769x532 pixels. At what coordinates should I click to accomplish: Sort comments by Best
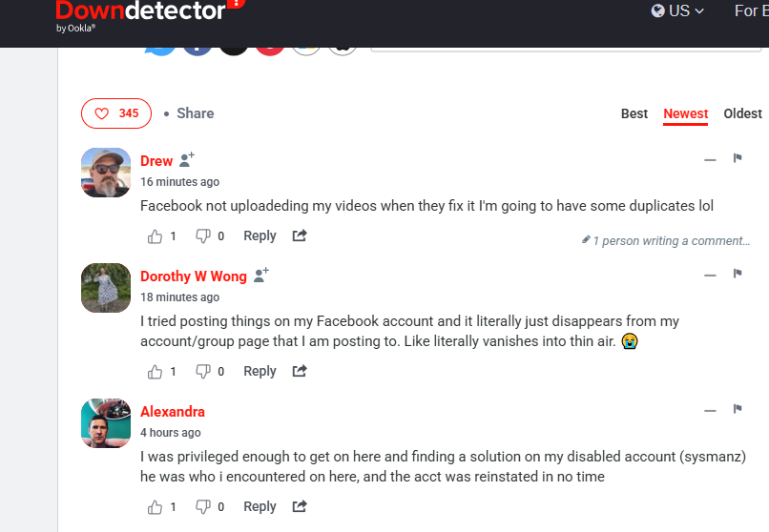[634, 113]
